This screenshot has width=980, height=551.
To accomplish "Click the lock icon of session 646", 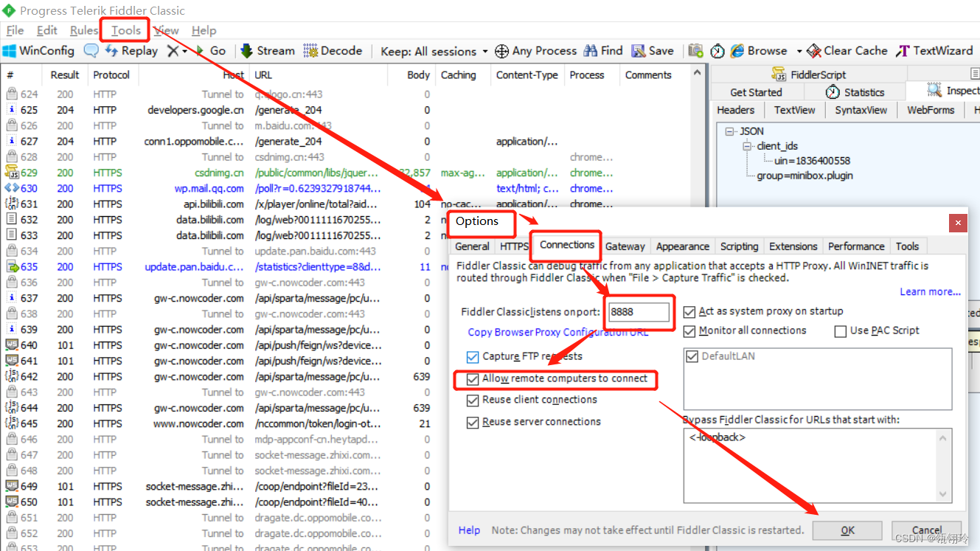I will (12, 440).
